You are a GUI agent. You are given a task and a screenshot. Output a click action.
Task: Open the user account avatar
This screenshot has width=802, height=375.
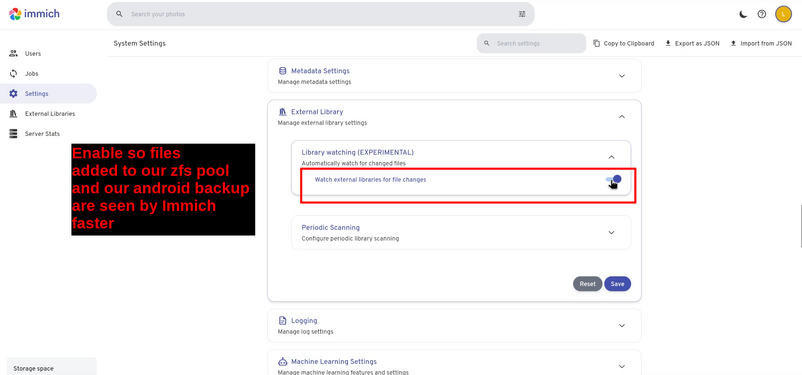[783, 14]
